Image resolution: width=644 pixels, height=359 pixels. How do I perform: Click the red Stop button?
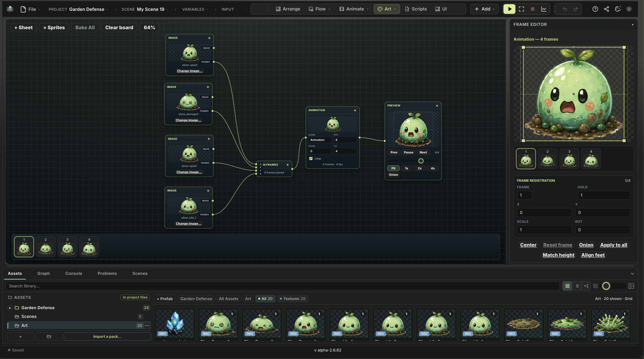532,9
